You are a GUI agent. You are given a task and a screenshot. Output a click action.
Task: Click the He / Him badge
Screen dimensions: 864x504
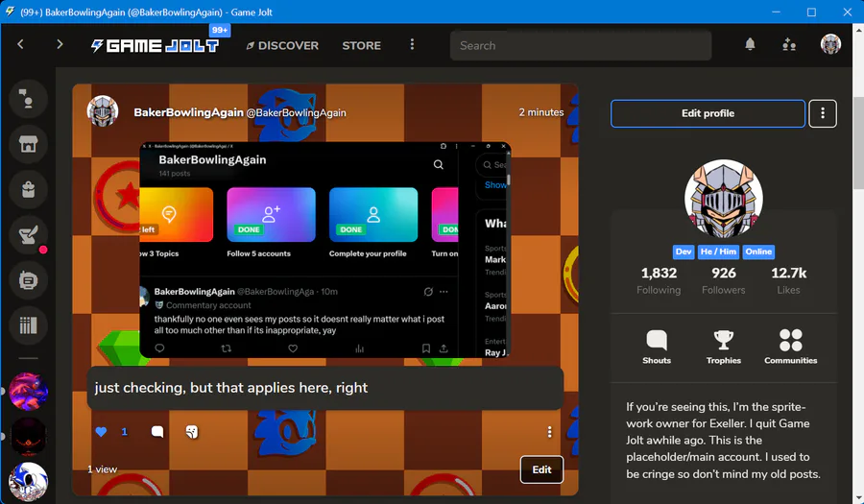[718, 252]
